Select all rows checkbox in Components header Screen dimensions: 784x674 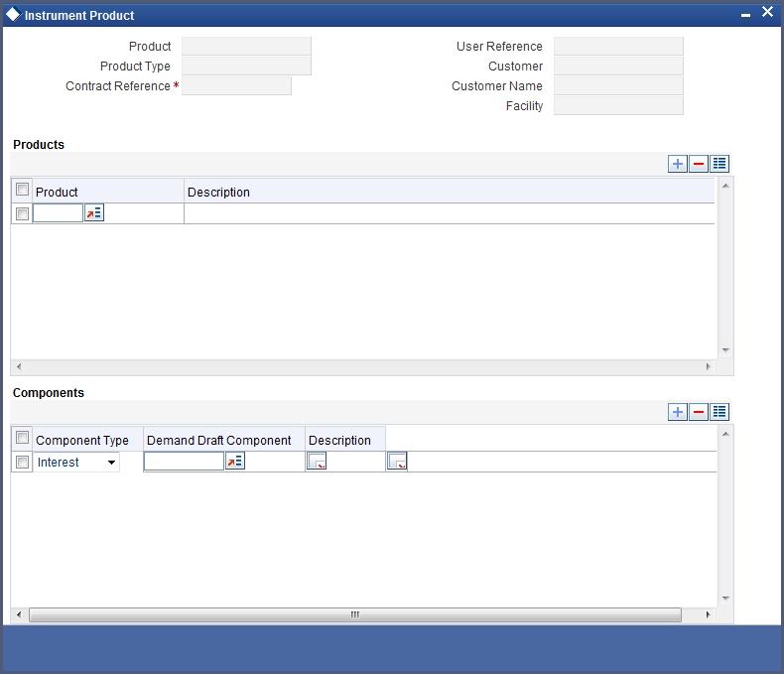22,438
